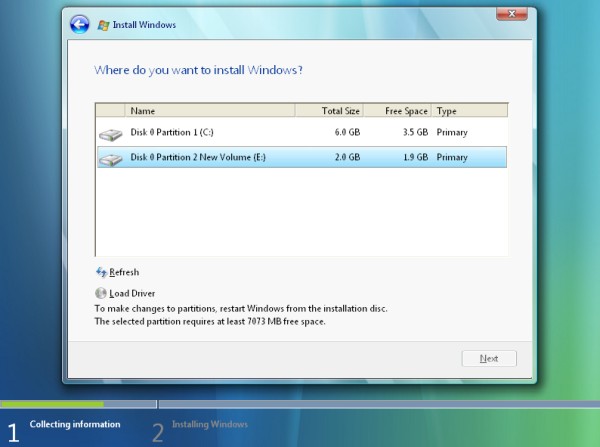Click the Collecting information step label
600x447 pixels.
pyautogui.click(x=75, y=424)
